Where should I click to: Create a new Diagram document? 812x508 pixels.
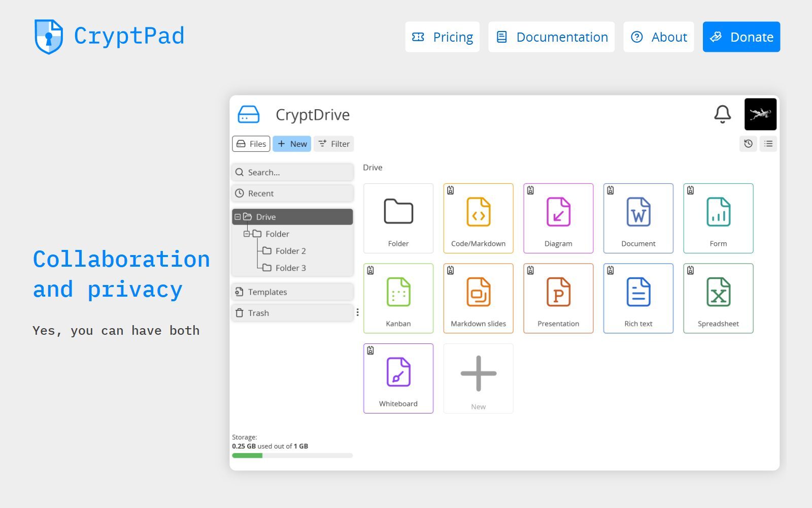point(558,218)
